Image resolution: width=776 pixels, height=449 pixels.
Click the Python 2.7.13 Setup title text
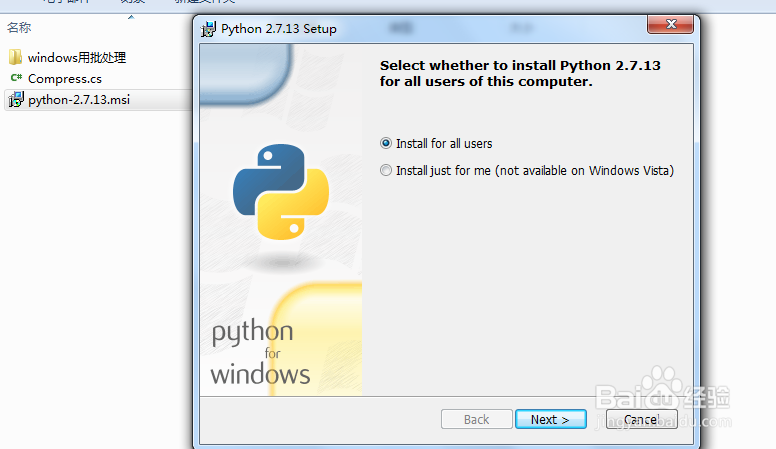(279, 29)
